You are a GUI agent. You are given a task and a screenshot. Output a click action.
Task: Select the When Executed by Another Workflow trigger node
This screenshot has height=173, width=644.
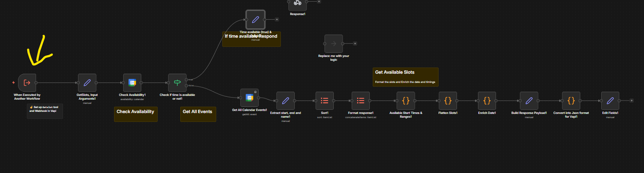[x=27, y=83]
